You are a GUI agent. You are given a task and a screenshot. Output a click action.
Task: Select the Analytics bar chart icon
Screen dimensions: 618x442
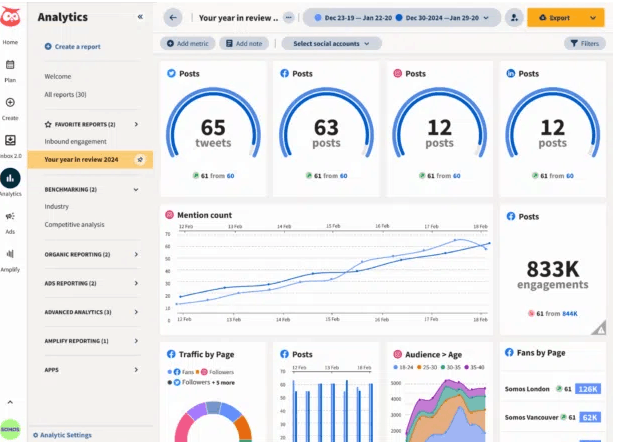click(10, 178)
